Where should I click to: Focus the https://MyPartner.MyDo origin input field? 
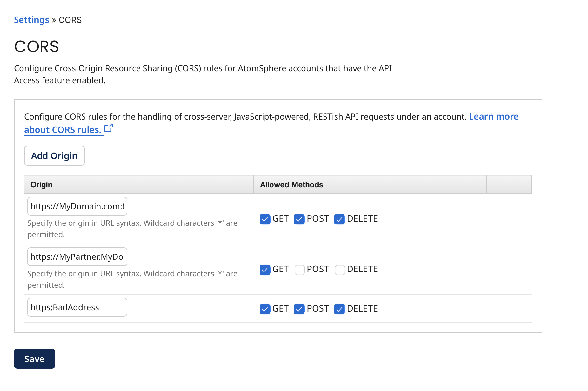[77, 257]
